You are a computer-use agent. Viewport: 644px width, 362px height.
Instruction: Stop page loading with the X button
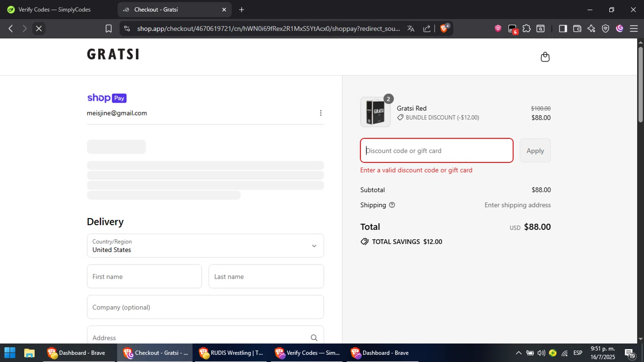[x=39, y=28]
